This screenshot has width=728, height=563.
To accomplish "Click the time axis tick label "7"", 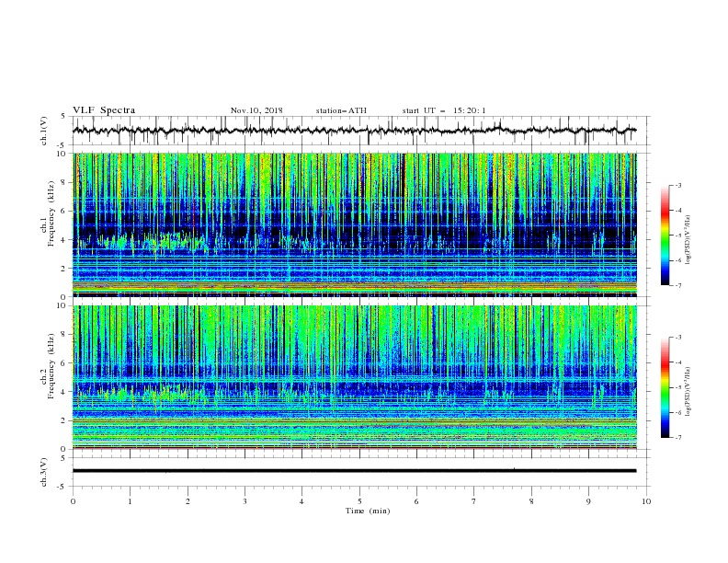I will click(x=474, y=501).
